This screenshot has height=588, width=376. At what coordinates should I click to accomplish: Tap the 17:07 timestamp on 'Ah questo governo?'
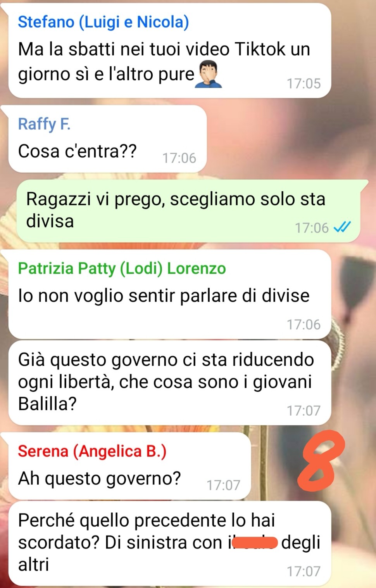coord(223,485)
